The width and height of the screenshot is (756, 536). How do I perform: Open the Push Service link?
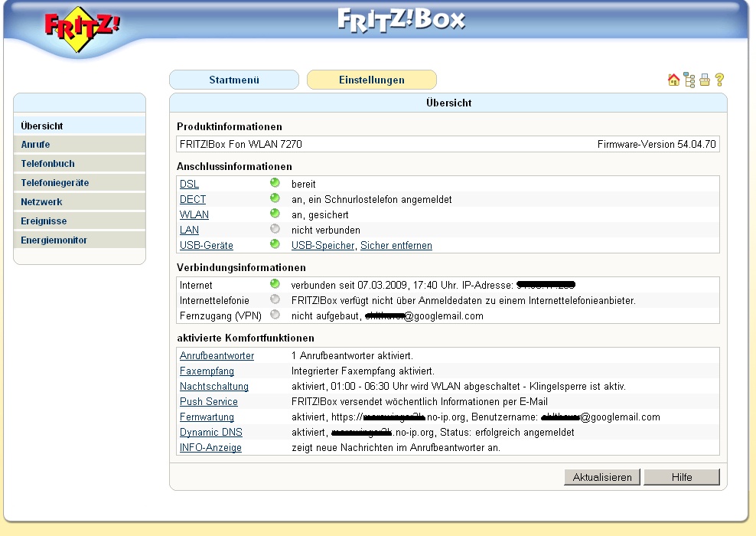tap(209, 402)
